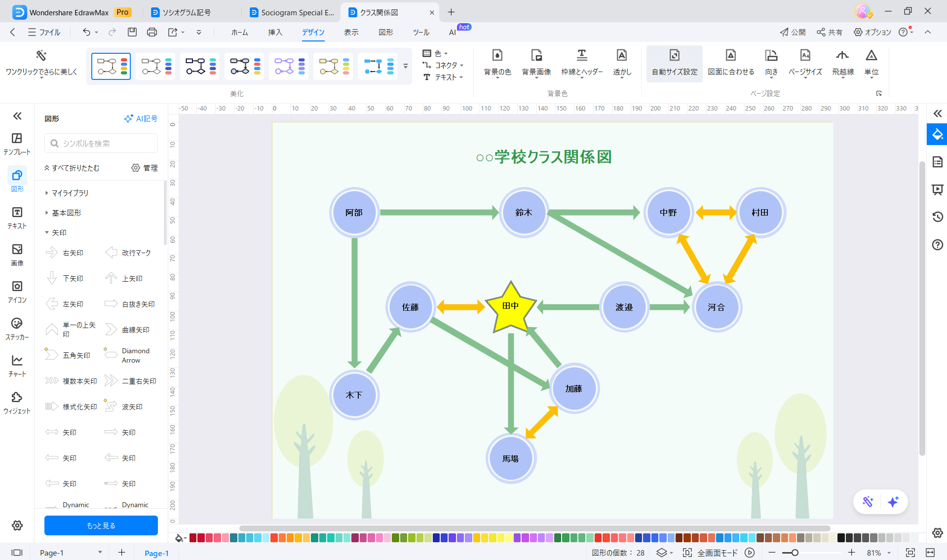The height and width of the screenshot is (560, 947).
Task: Open the fill style panel on right
Action: pos(937,135)
